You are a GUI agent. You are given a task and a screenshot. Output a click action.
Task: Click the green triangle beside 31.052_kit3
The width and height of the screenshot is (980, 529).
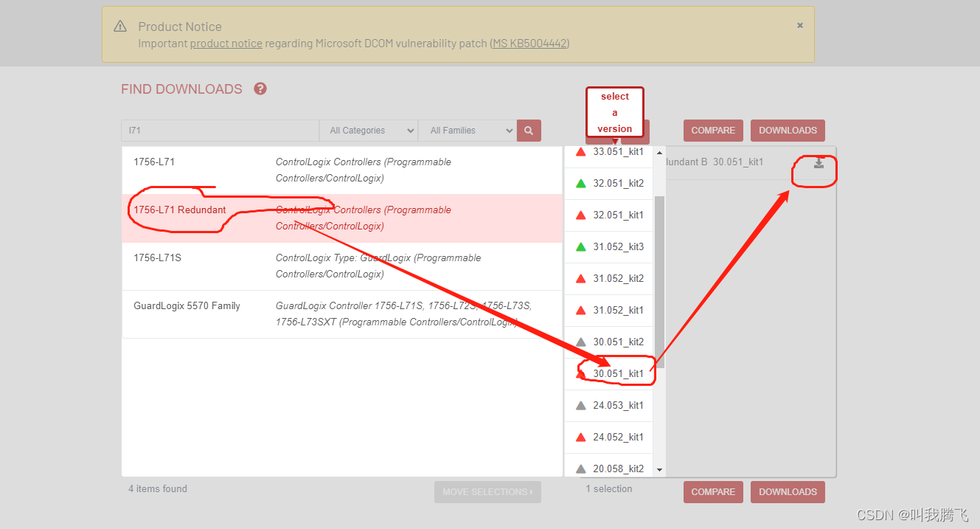click(x=581, y=247)
